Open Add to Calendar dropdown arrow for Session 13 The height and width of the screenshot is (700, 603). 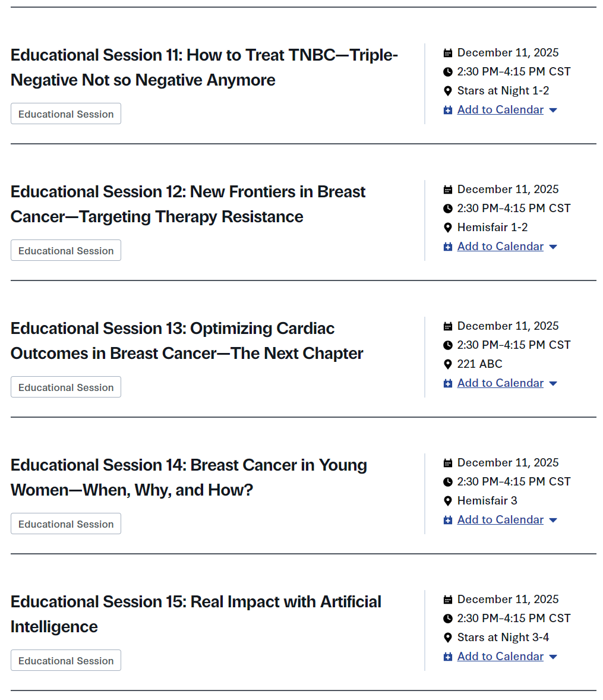click(x=553, y=384)
